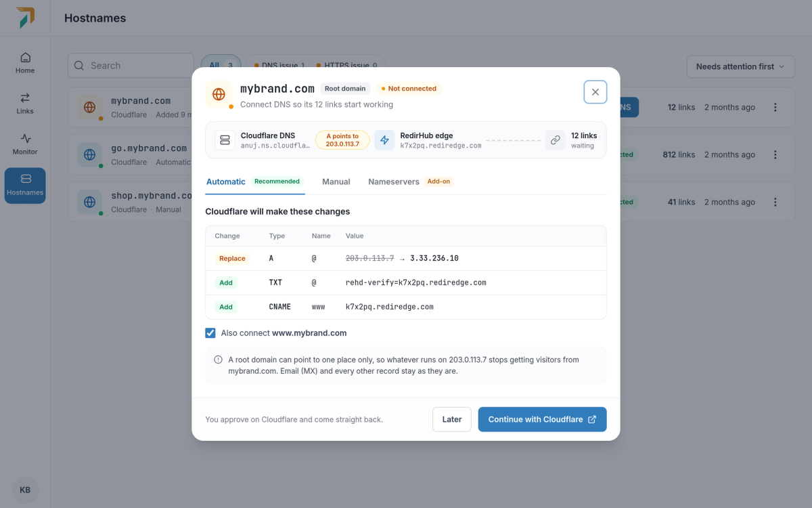Click Continue with Cloudflare button
Viewport: 812px width, 508px height.
[542, 419]
